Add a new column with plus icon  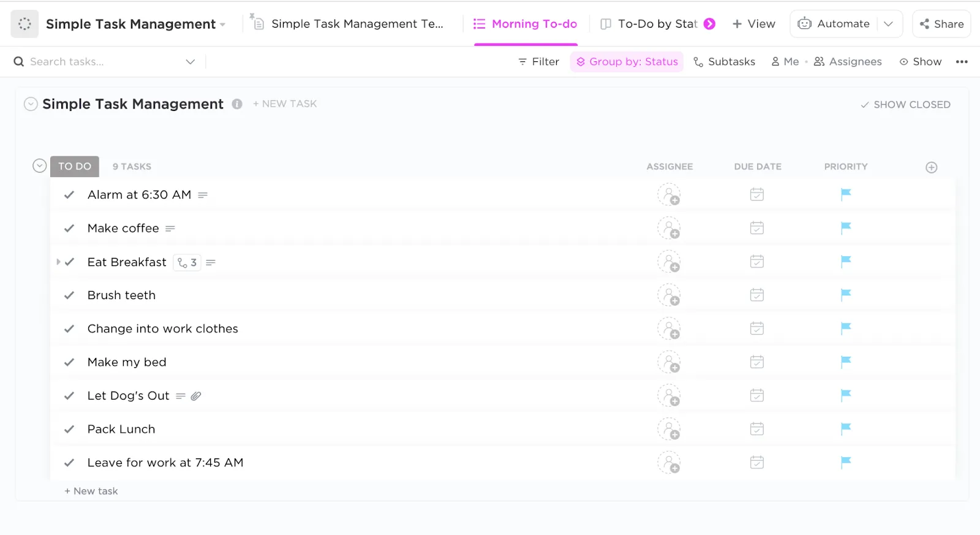click(932, 167)
